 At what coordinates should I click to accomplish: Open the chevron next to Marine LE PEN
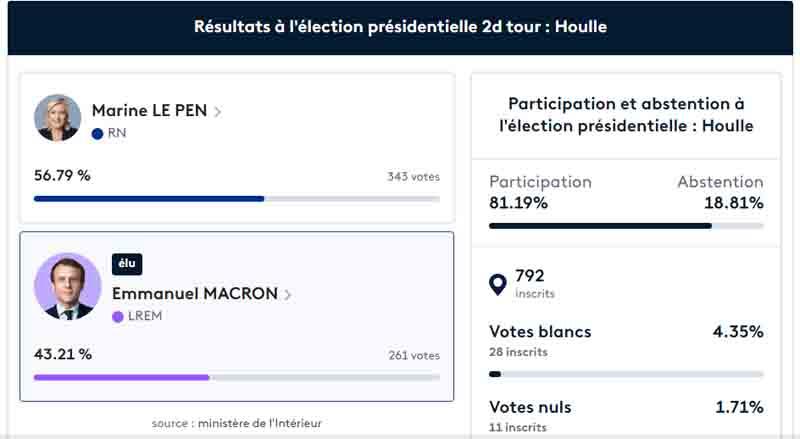pyautogui.click(x=217, y=111)
